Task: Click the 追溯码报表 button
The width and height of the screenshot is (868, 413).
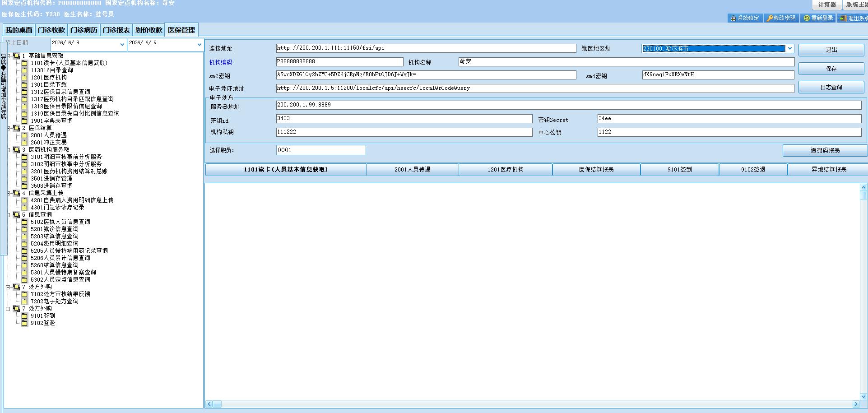Action: (825, 150)
